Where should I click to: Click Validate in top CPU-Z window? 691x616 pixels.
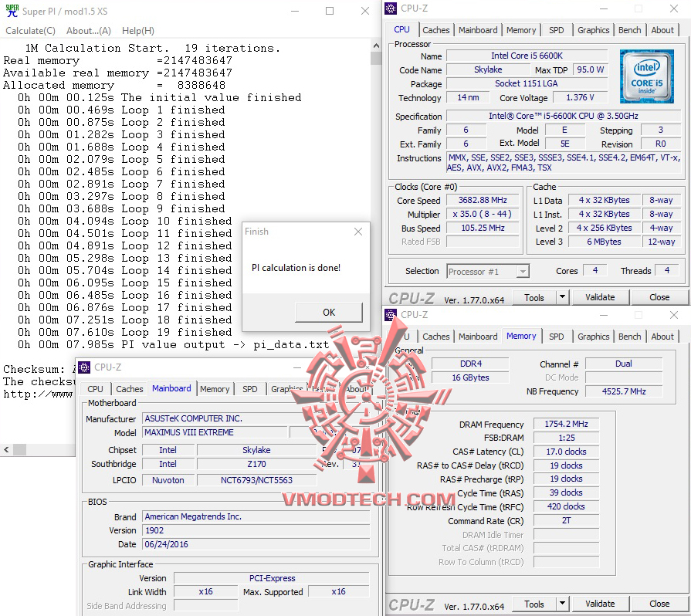coord(600,297)
